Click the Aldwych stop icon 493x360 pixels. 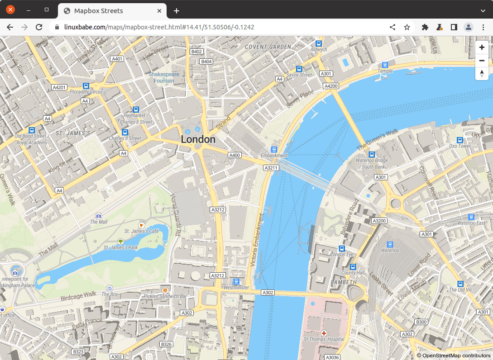pos(319,43)
